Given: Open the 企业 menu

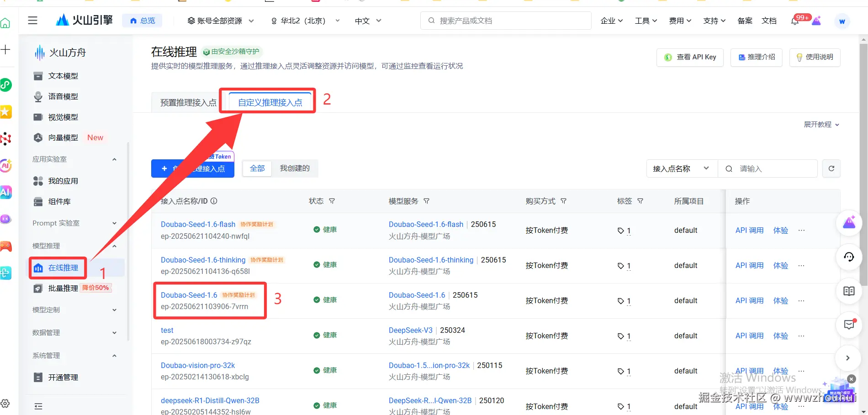Looking at the screenshot, I should point(612,21).
